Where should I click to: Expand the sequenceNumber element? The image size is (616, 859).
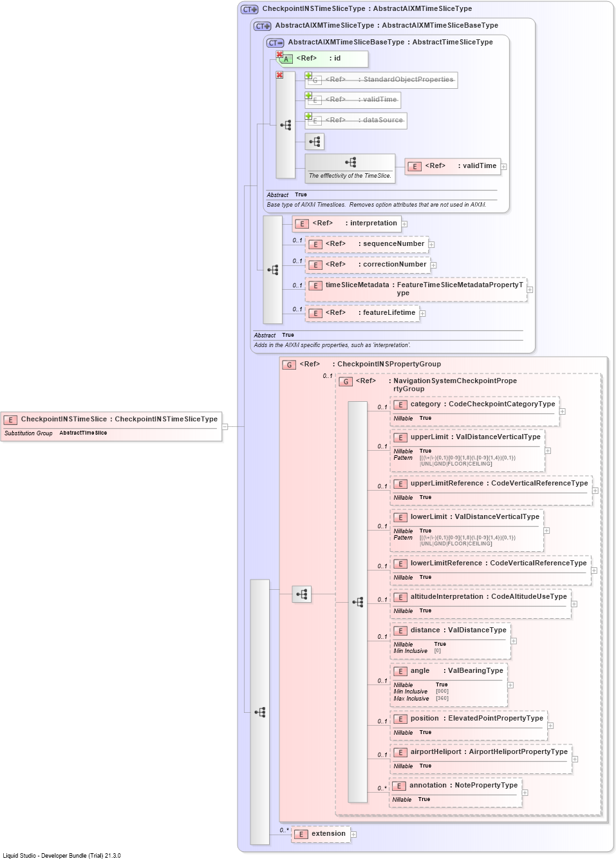tap(432, 245)
